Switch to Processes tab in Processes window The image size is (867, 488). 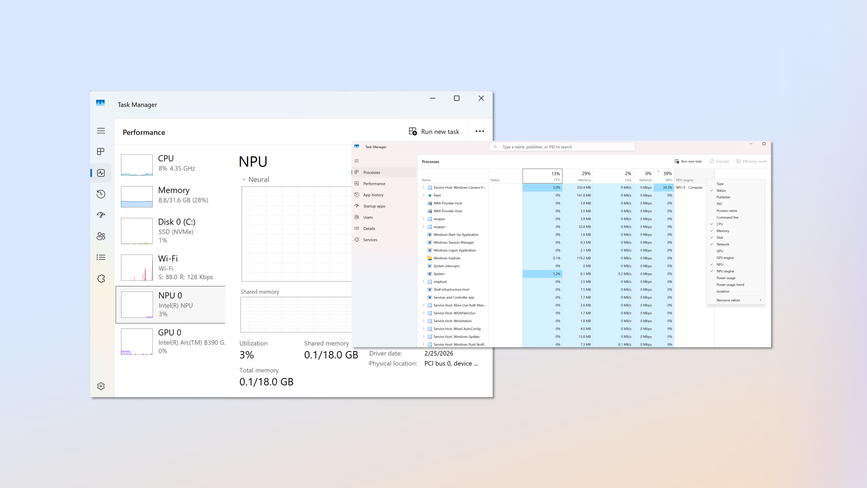[x=384, y=172]
